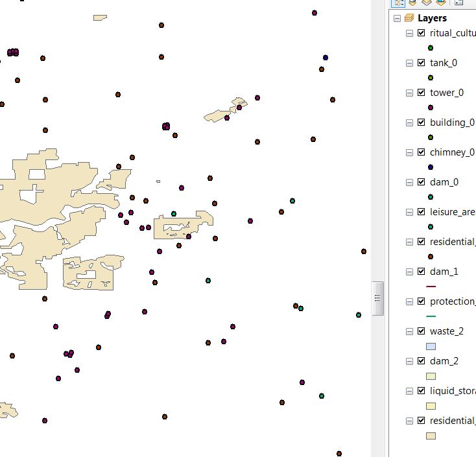476x457 pixels.
Task: Select the dam_1 layer name
Action: pyautogui.click(x=444, y=272)
